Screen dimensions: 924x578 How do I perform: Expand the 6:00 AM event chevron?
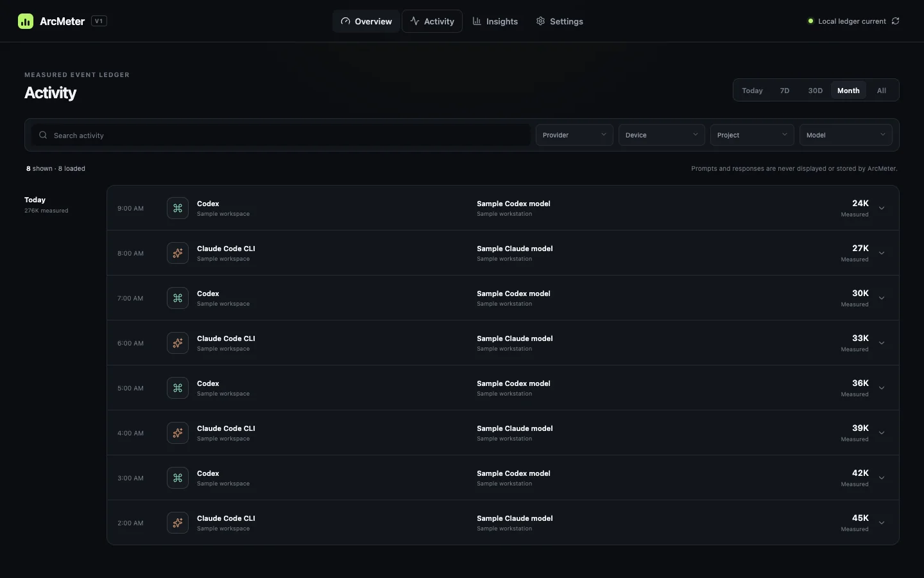pyautogui.click(x=882, y=343)
